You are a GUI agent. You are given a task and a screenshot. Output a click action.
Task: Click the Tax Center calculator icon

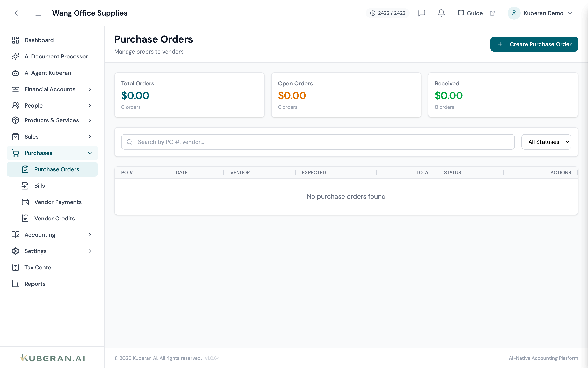coord(15,267)
